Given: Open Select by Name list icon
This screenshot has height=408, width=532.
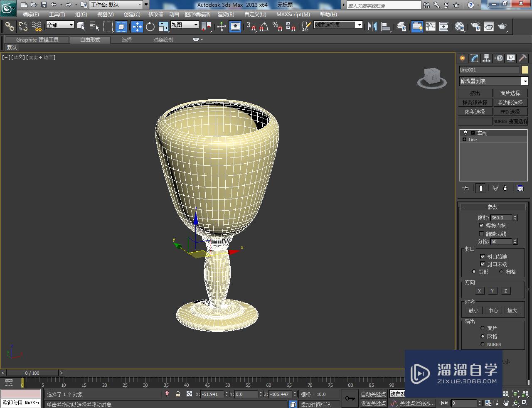Looking at the screenshot, I should click(x=94, y=27).
